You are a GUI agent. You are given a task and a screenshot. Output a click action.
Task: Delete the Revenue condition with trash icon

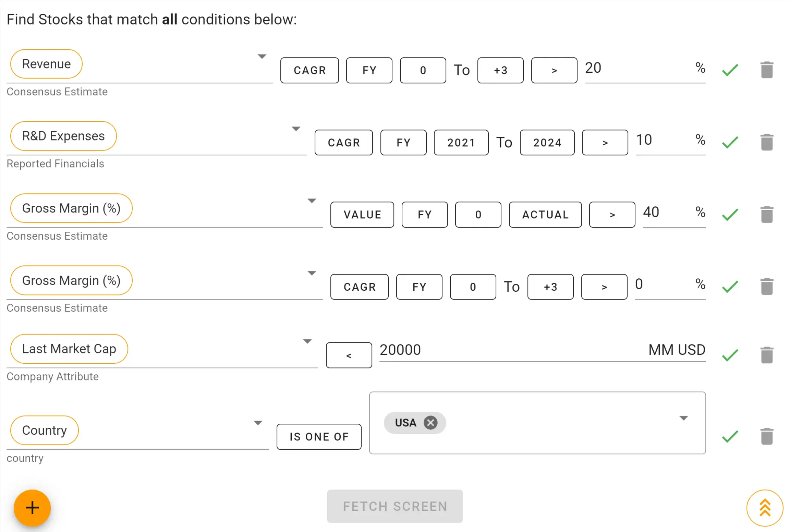(767, 70)
